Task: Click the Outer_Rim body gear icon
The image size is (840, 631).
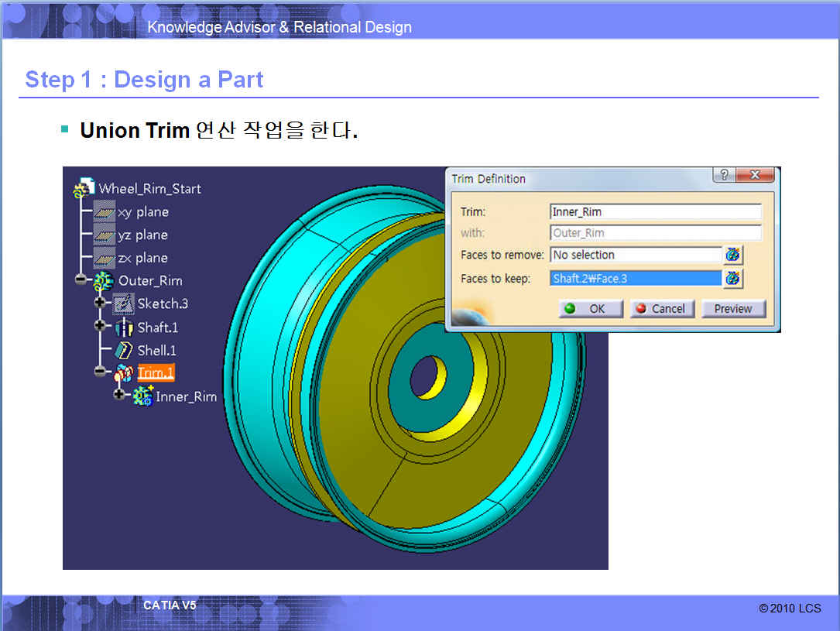Action: pos(104,281)
